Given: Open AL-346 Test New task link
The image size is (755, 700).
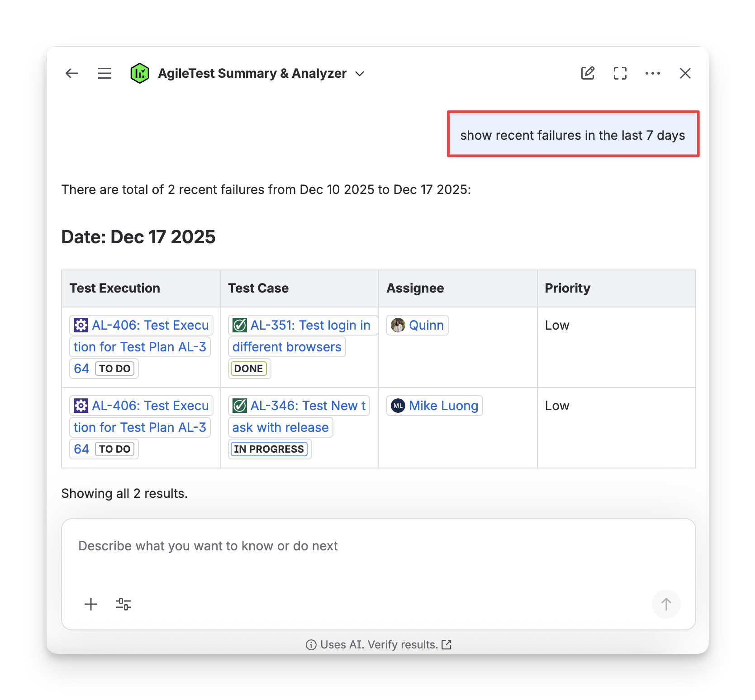Looking at the screenshot, I should (x=308, y=406).
